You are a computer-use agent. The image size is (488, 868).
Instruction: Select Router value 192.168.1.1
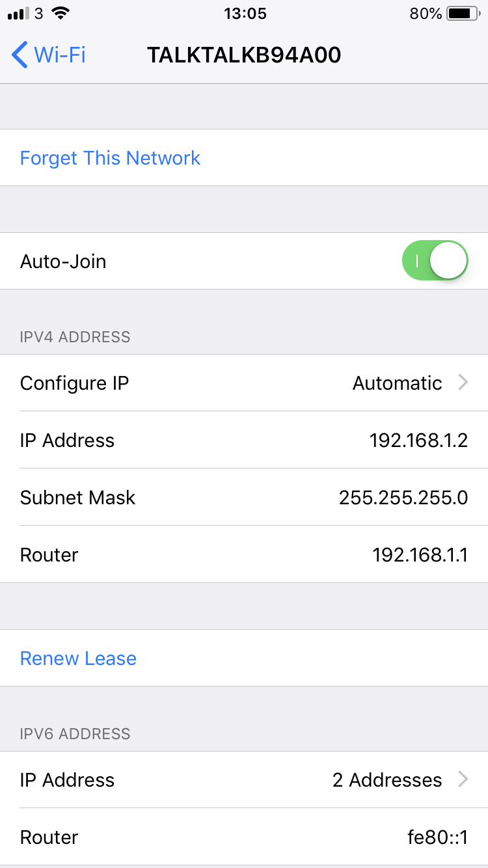click(420, 555)
